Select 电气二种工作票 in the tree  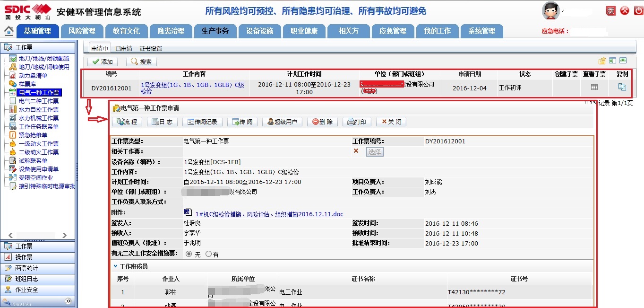[38, 101]
